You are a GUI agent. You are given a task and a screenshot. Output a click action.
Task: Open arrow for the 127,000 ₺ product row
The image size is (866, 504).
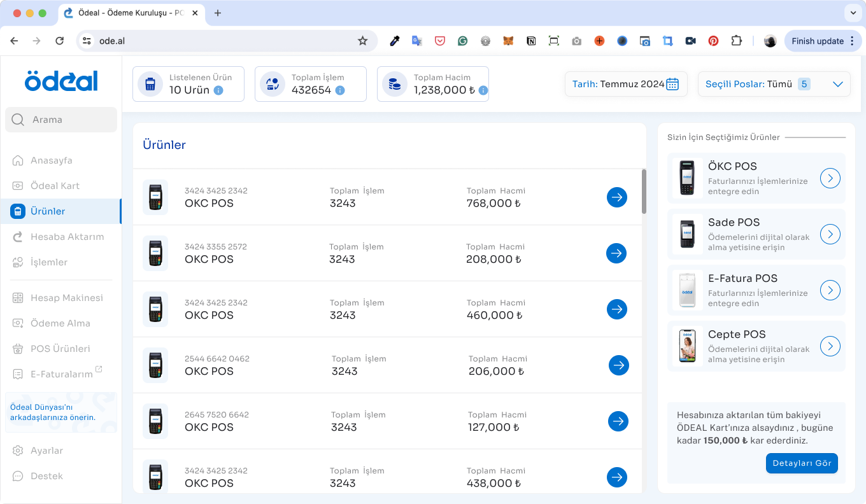618,421
